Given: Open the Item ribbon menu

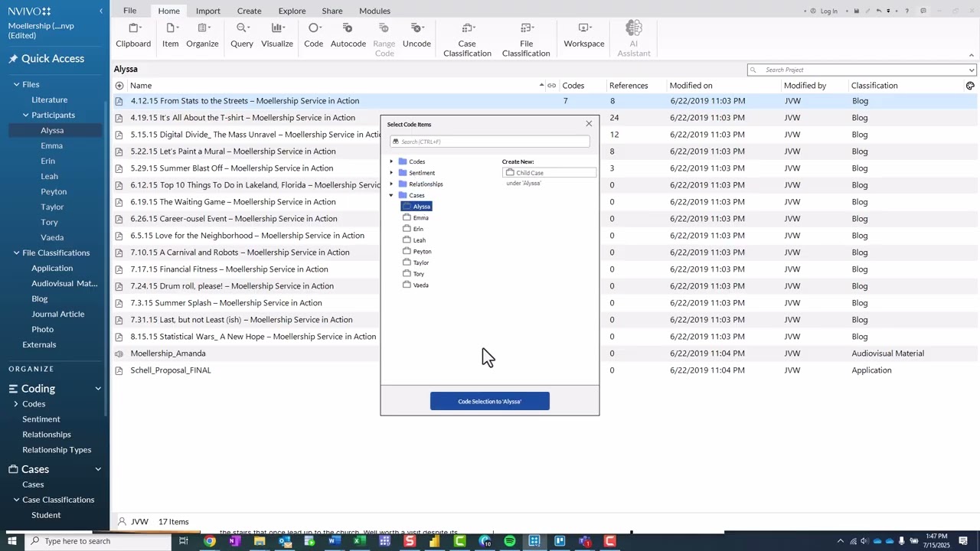Looking at the screenshot, I should pos(170,36).
